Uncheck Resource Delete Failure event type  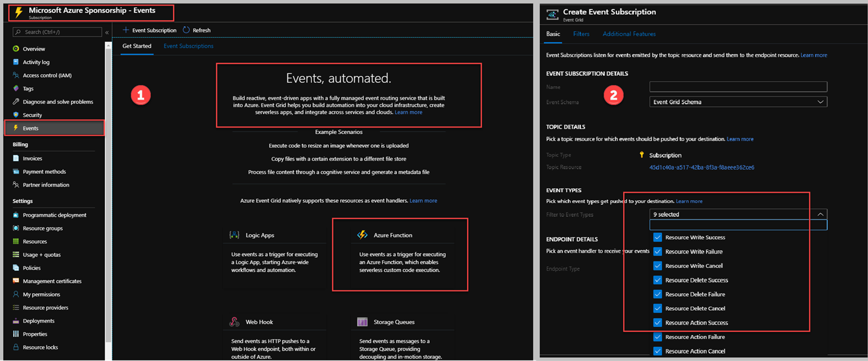[657, 294]
